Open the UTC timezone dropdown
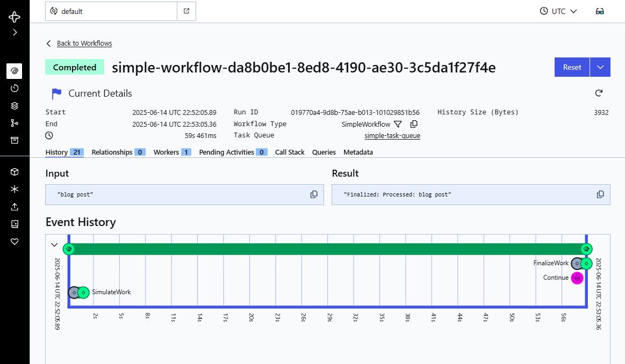625x364 pixels. (558, 11)
